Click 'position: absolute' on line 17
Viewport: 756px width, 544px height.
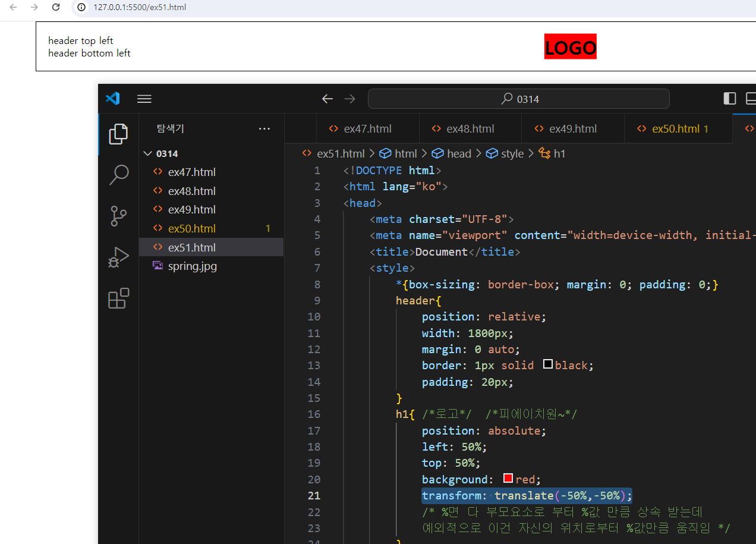(x=484, y=430)
